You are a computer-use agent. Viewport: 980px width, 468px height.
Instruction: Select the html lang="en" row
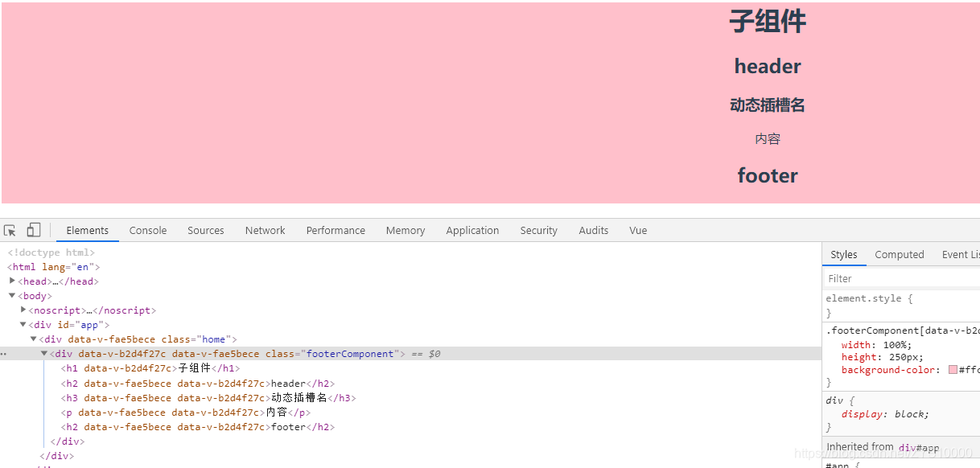[53, 267]
